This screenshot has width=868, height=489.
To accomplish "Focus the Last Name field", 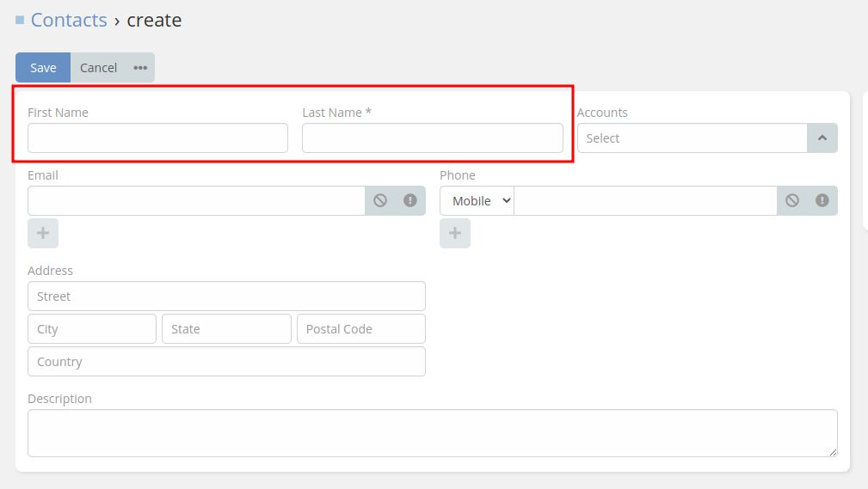I will 432,138.
